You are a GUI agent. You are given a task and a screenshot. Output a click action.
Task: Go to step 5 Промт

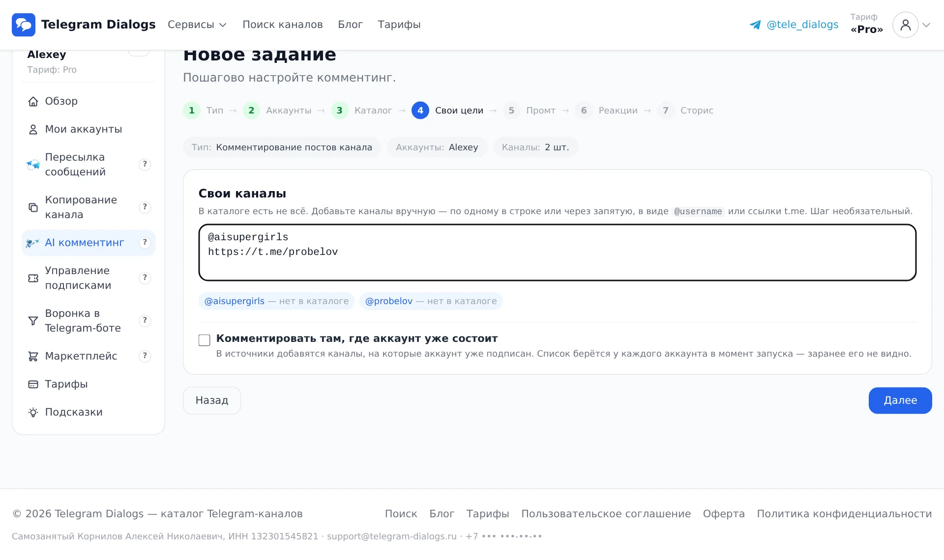(x=529, y=111)
